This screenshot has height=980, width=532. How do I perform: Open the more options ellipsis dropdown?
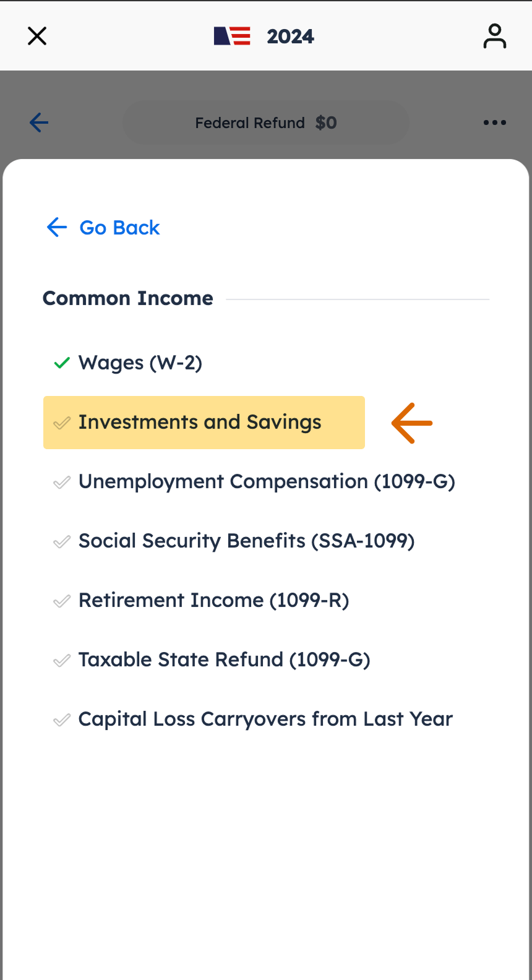pyautogui.click(x=494, y=123)
